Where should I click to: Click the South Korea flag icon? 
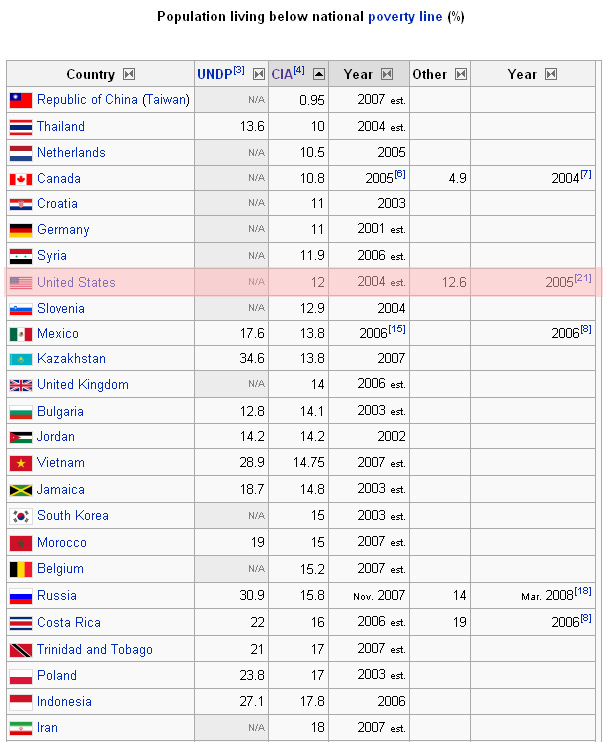click(21, 516)
